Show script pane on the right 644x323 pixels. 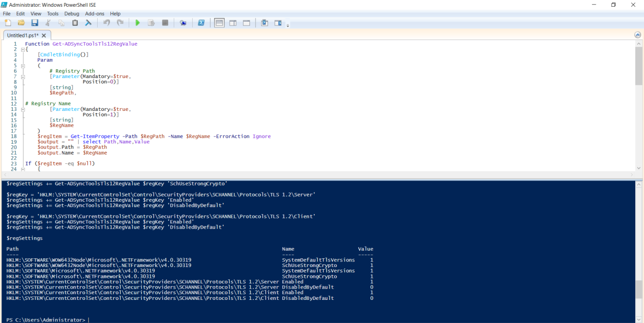(x=233, y=23)
